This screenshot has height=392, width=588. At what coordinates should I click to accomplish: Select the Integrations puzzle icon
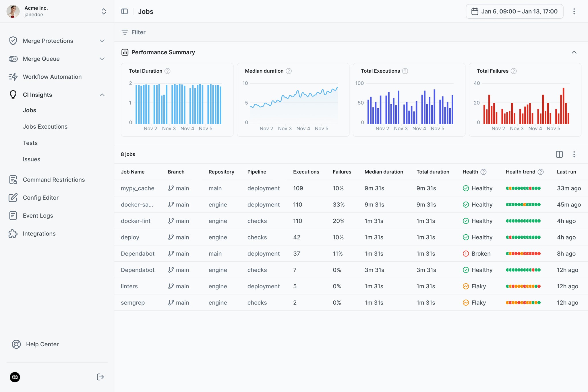coord(13,233)
